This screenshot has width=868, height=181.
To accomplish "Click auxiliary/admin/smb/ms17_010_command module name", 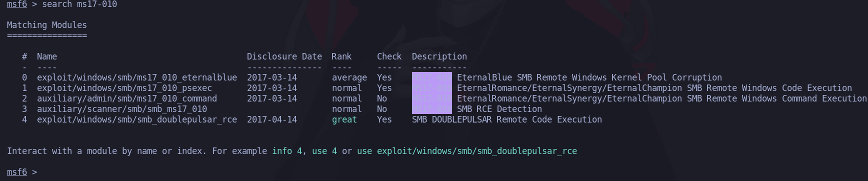I will 127,98.
